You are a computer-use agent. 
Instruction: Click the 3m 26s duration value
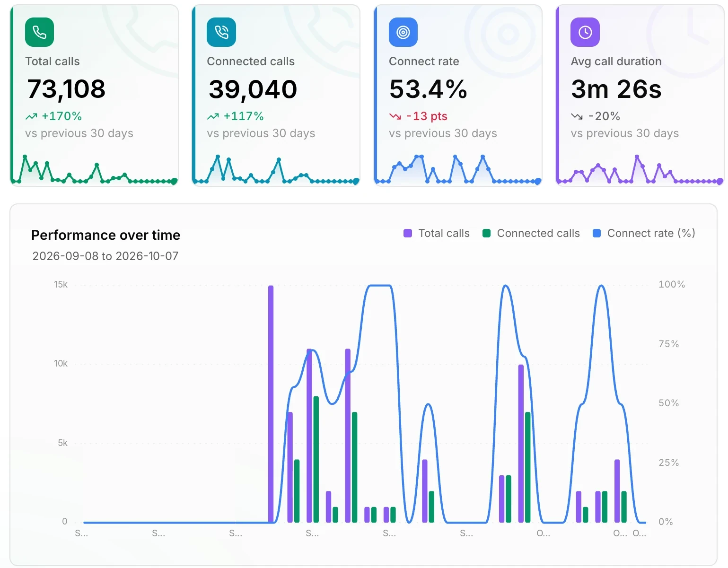[x=616, y=89]
